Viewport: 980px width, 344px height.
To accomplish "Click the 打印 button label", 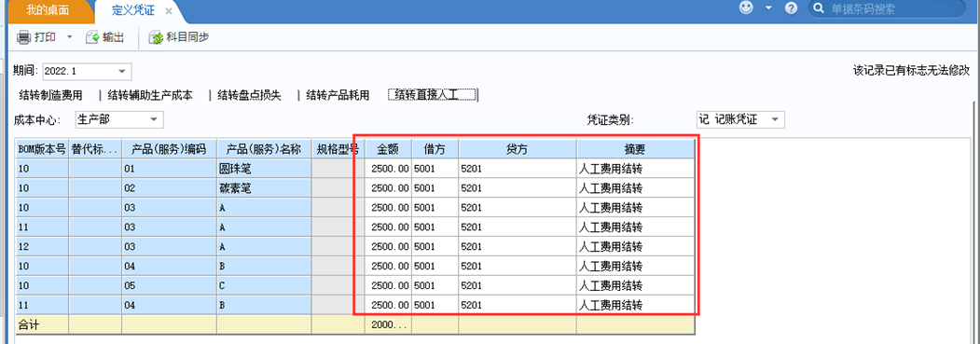I will tap(45, 37).
